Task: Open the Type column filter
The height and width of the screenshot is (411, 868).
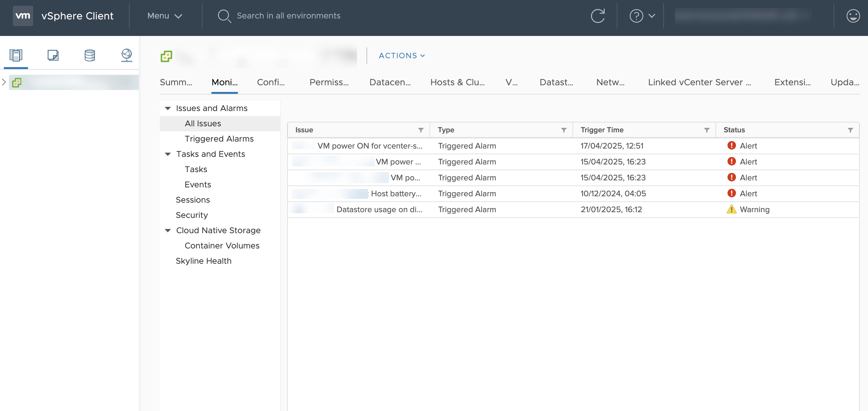Action: tap(564, 130)
